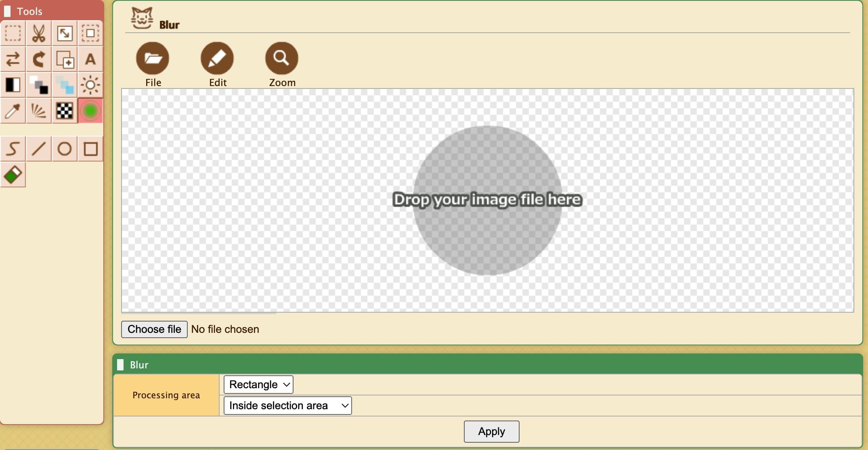Expand the Processing area dropdown
Screen dimensions: 868x450
pyautogui.click(x=258, y=384)
